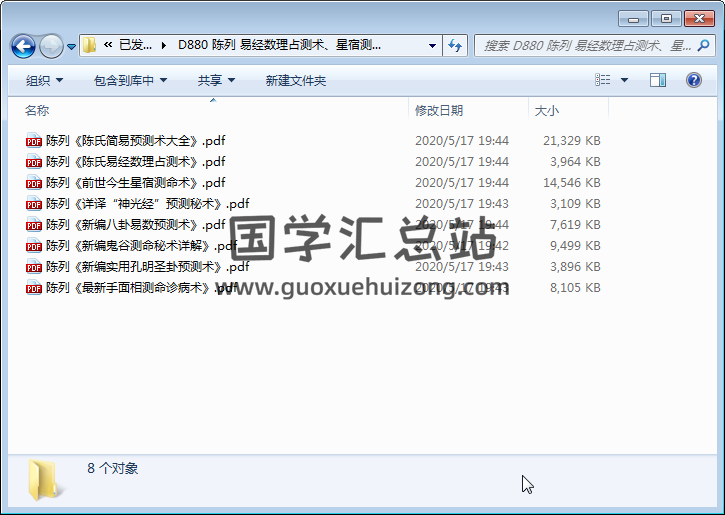Click date of 神光经 预测秘术 row
This screenshot has height=515, width=725.
(x=462, y=203)
